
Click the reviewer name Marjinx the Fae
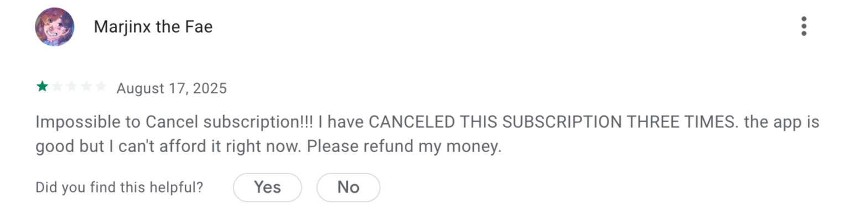pyautogui.click(x=153, y=27)
